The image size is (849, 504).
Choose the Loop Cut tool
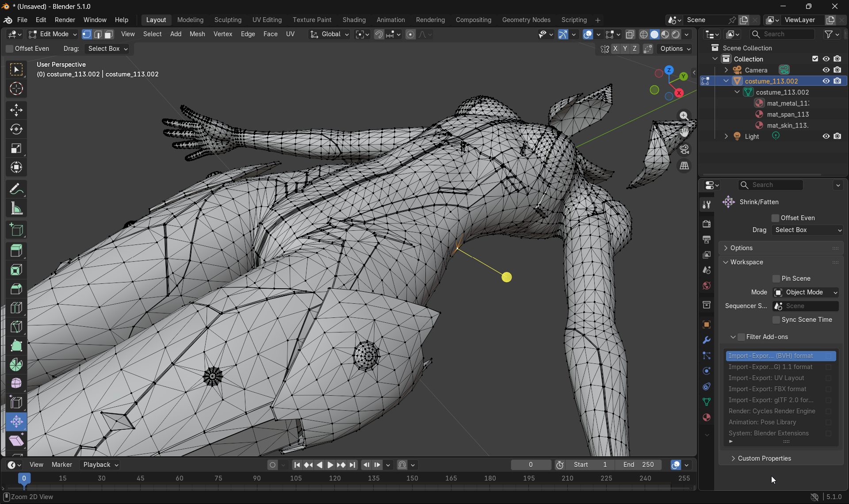16,308
